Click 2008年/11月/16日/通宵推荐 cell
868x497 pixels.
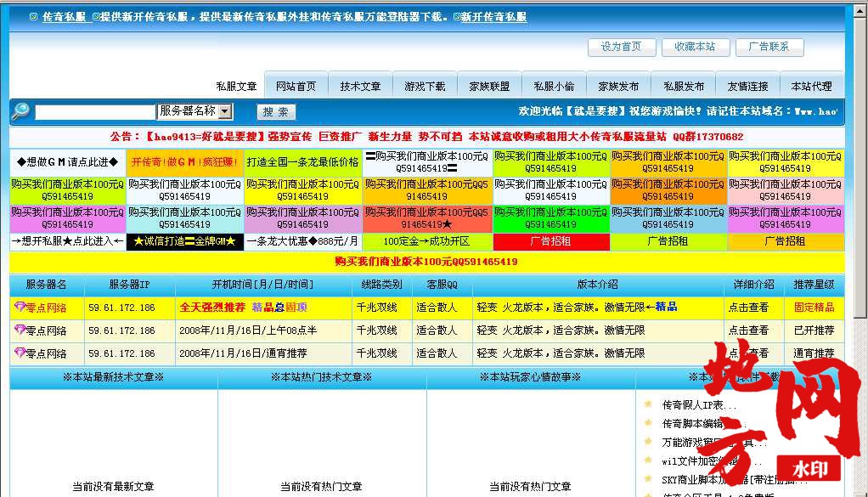[263, 353]
